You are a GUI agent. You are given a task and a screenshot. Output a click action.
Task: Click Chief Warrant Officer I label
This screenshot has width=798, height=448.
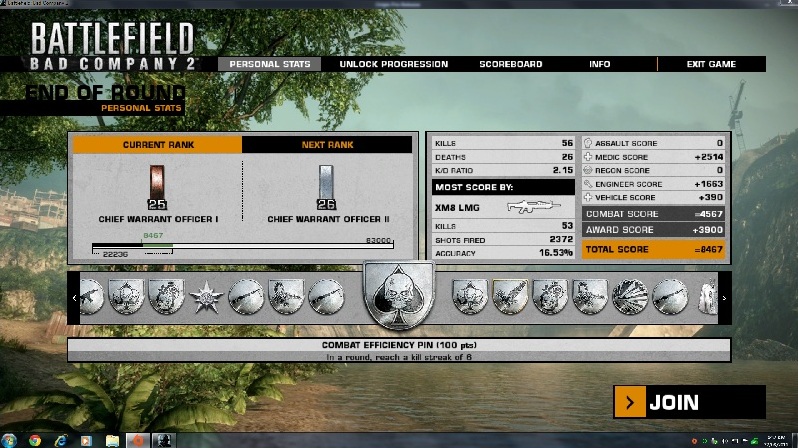click(x=158, y=219)
